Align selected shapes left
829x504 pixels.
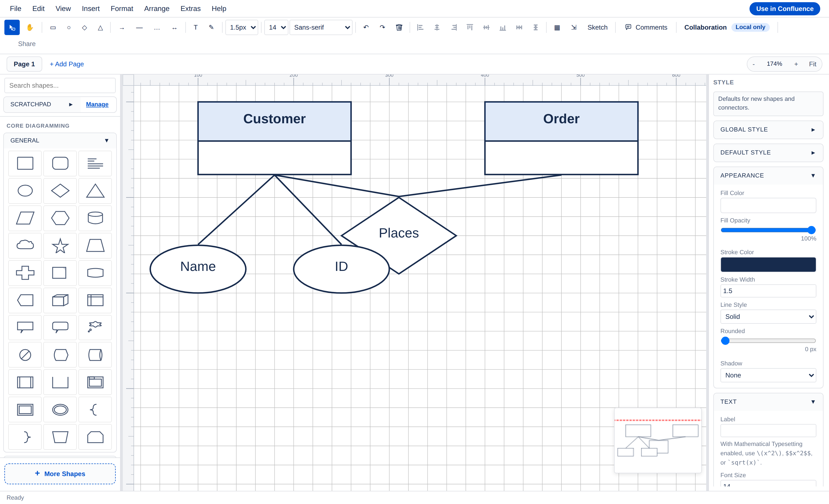420,28
